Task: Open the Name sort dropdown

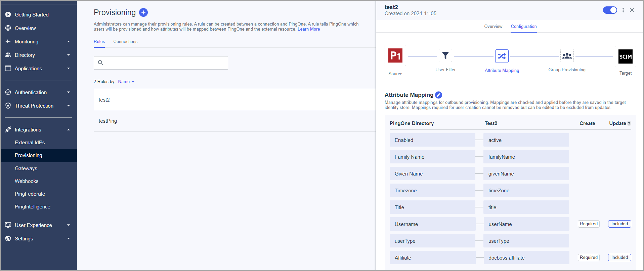Action: coord(126,81)
